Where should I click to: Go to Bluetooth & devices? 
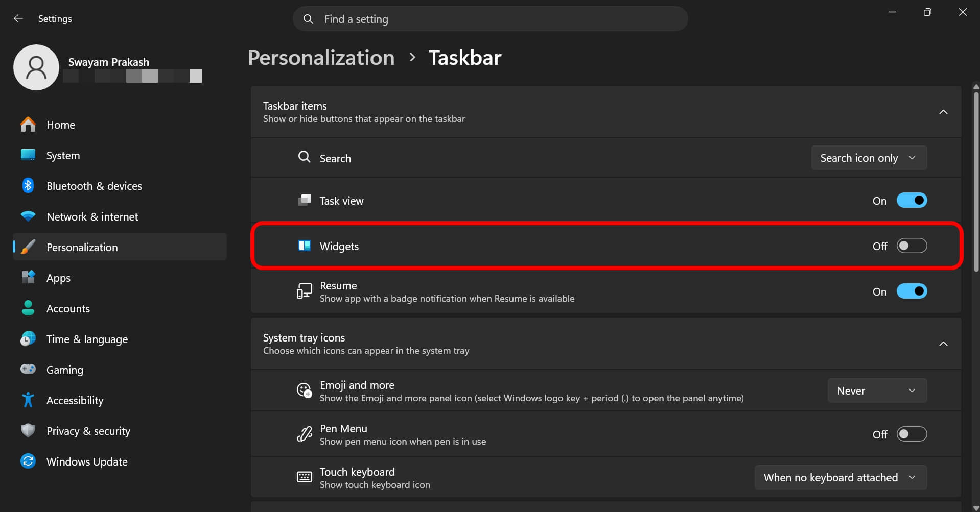120,186
